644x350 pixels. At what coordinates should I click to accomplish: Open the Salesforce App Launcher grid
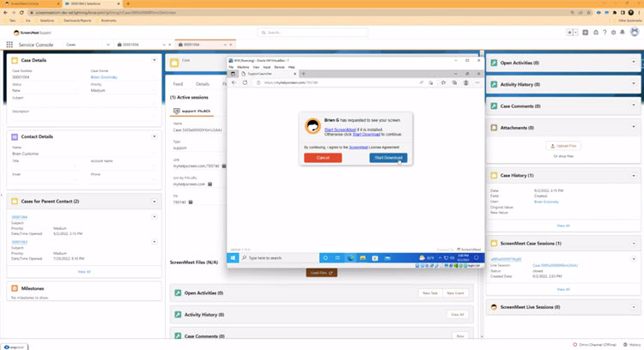pos(9,45)
